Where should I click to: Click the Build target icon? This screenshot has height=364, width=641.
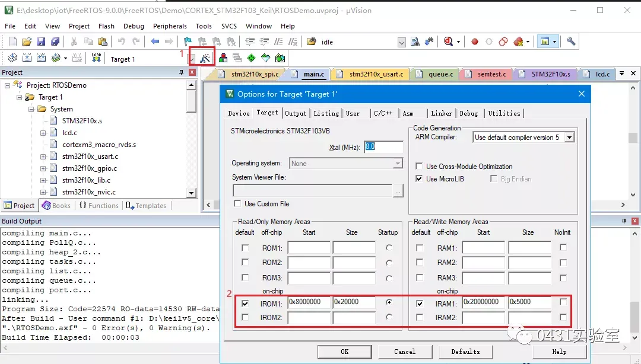click(27, 58)
